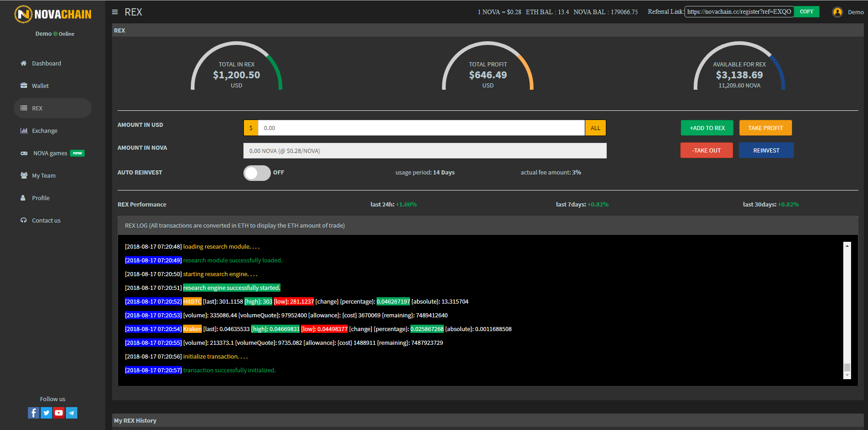
Task: Click the 'last 7days: +0.82%' value
Action: 582,204
